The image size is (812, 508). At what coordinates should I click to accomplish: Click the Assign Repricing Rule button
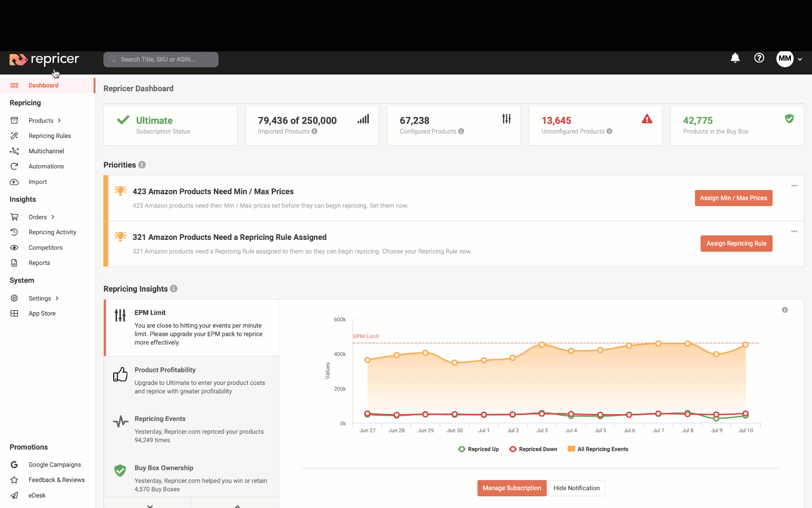(736, 244)
